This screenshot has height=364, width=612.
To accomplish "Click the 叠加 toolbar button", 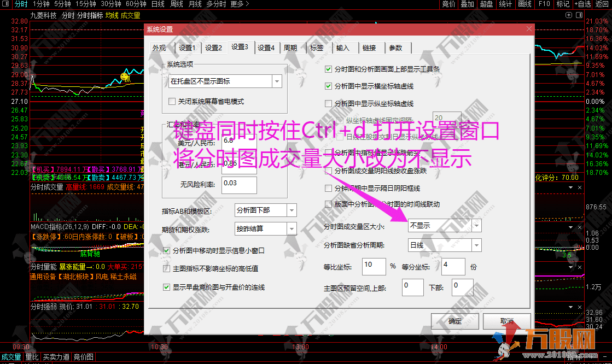I will (467, 4).
